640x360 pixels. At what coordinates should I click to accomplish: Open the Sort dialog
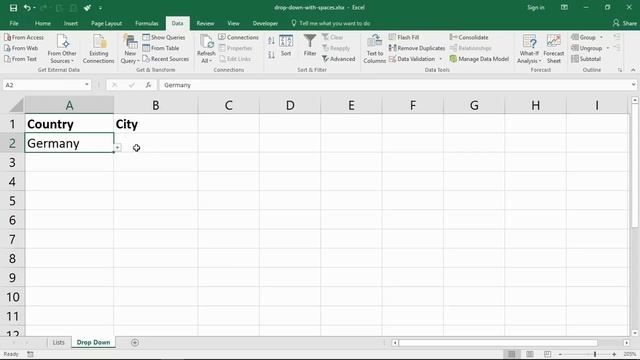[x=286, y=46]
